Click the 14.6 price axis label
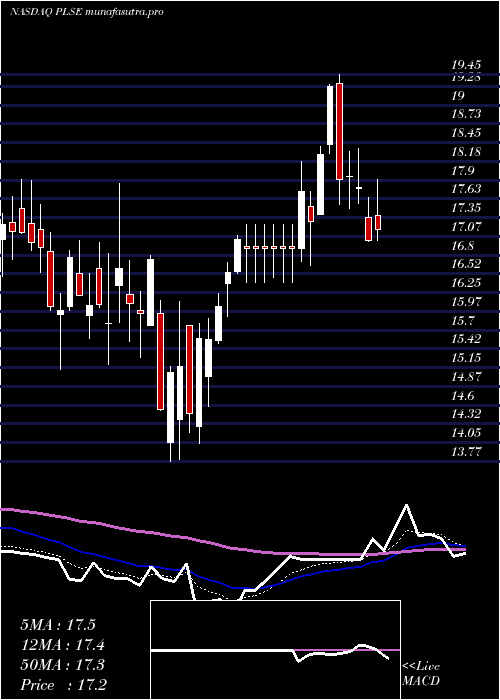 point(463,396)
